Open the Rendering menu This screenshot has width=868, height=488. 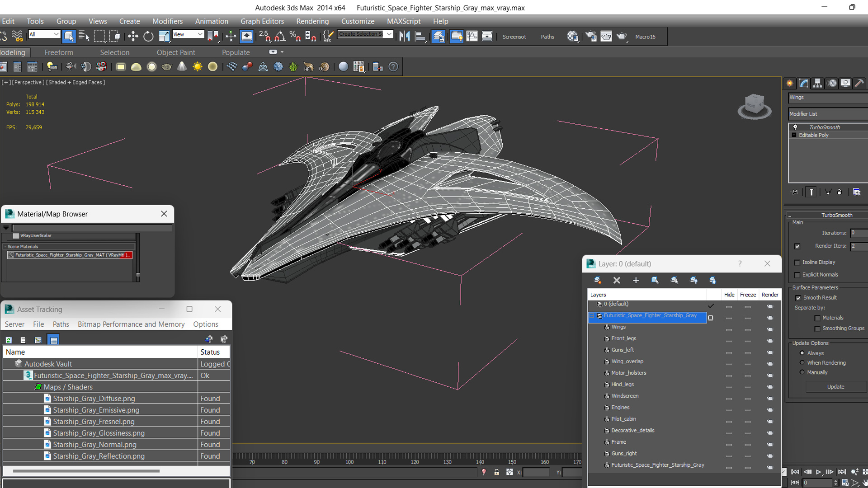click(312, 21)
